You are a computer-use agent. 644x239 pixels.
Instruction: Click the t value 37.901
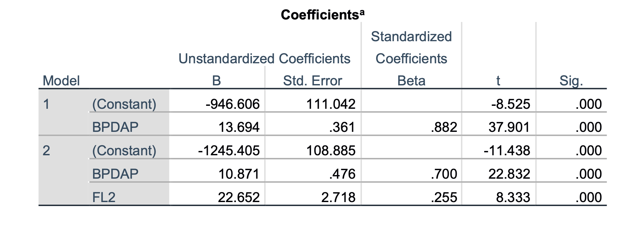coord(509,127)
